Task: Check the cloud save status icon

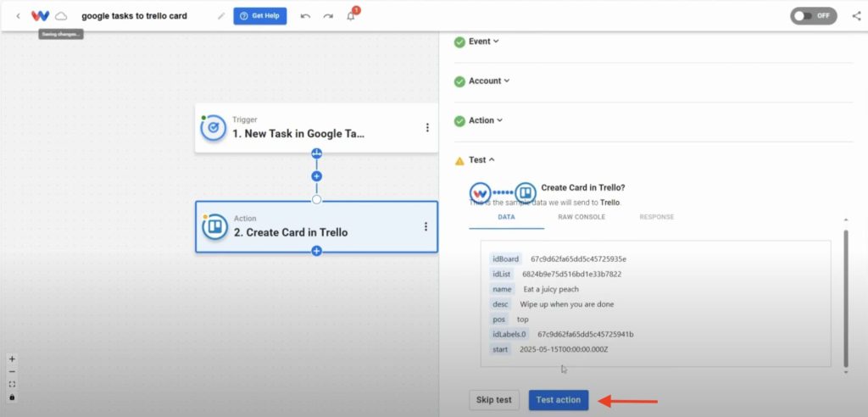Action: (61, 16)
